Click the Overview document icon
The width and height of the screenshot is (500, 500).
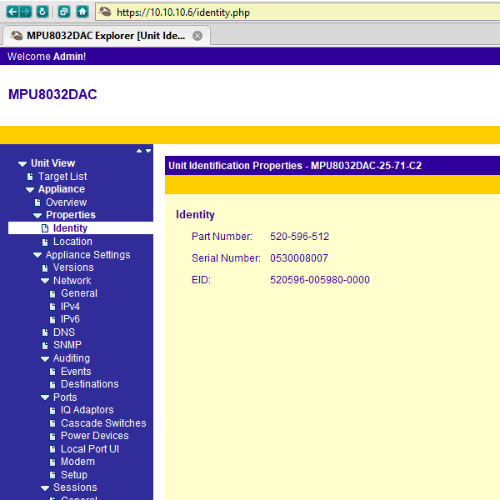[38, 203]
